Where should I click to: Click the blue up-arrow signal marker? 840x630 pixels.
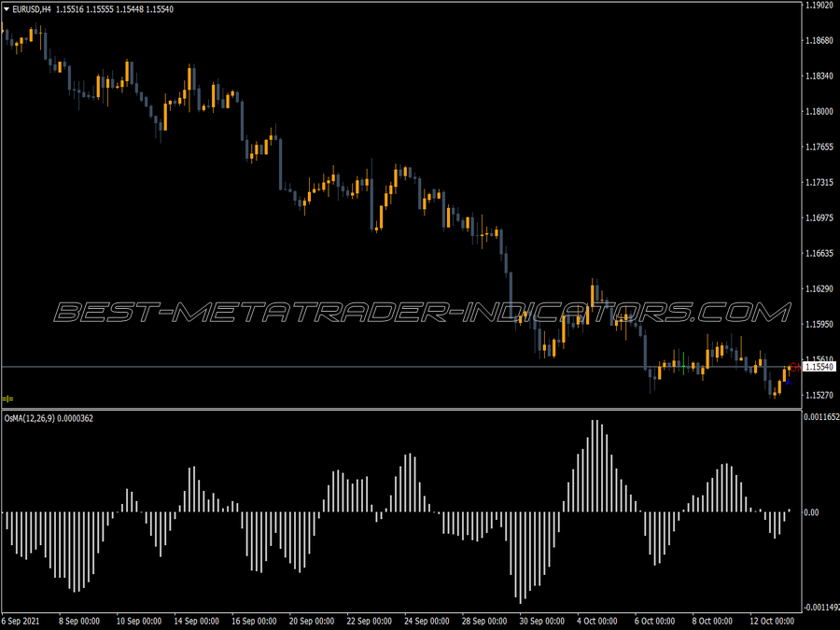coord(788,382)
